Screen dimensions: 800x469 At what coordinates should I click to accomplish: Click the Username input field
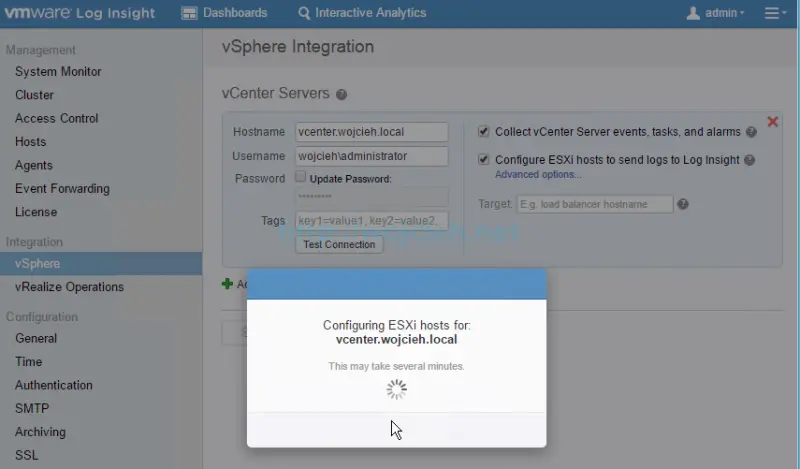tap(371, 156)
